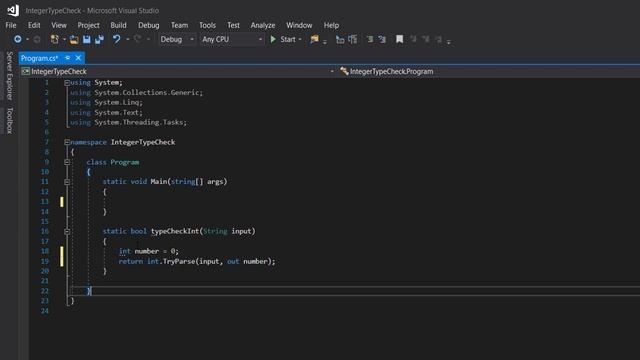Open the Build menu
Viewport: 640px width, 360px height.
tap(118, 25)
